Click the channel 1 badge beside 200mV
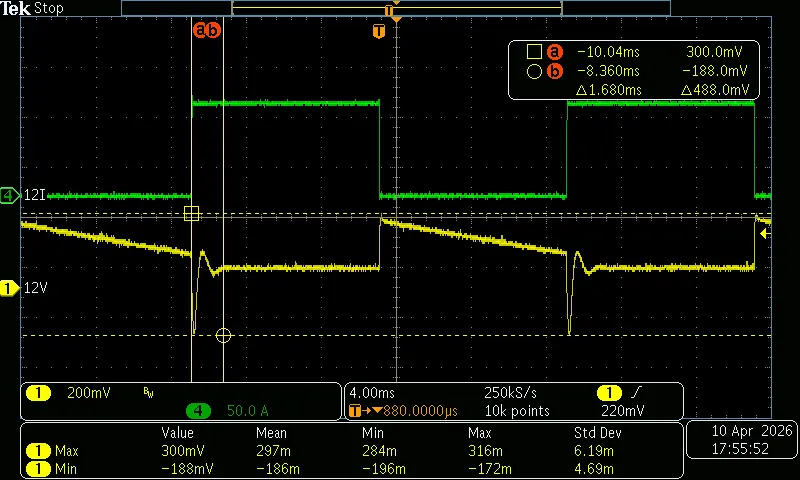 coord(38,393)
